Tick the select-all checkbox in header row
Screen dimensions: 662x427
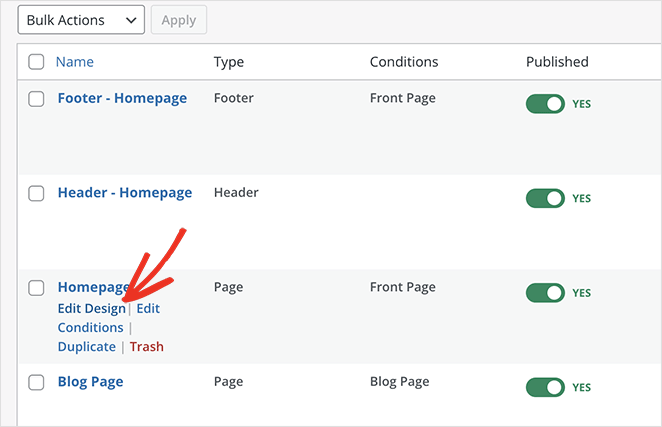(x=36, y=62)
